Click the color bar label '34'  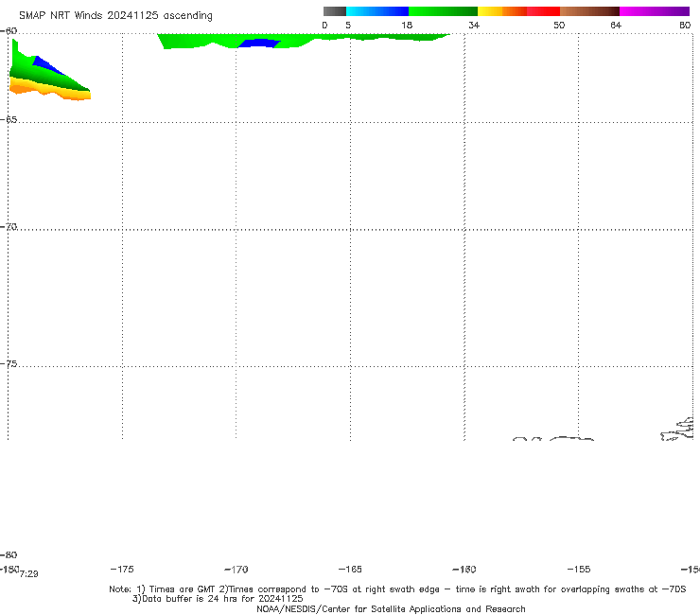coord(474,26)
